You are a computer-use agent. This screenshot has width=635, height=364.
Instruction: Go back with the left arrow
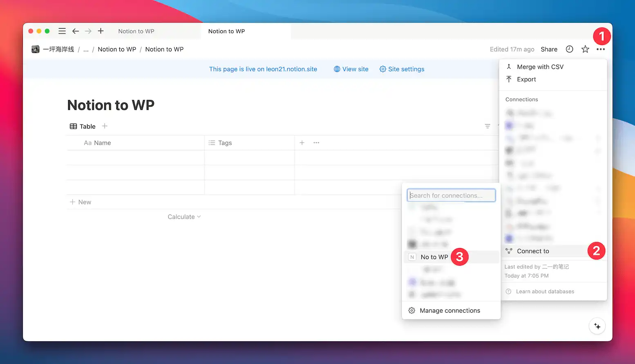coord(76,31)
